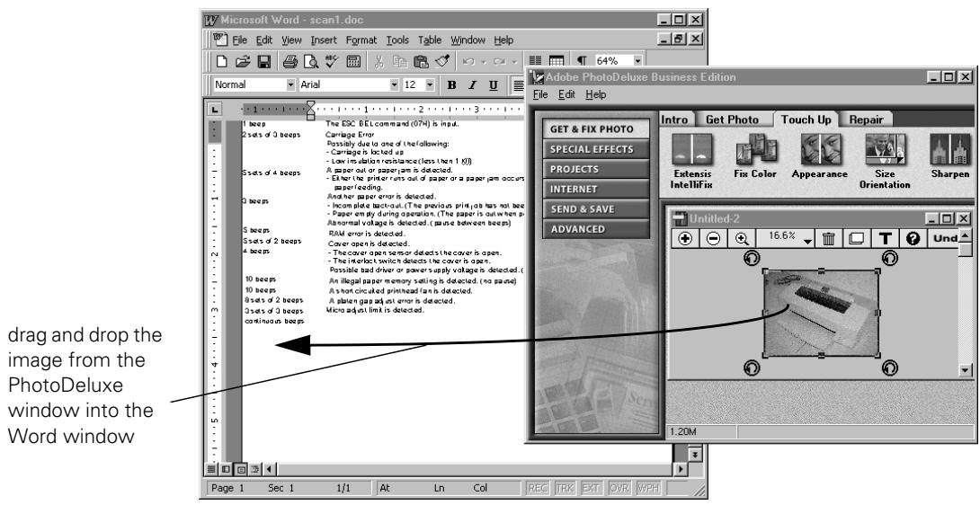Switch to Normal view at Word's bottom-left
This screenshot has height=505, width=980.
click(x=212, y=469)
